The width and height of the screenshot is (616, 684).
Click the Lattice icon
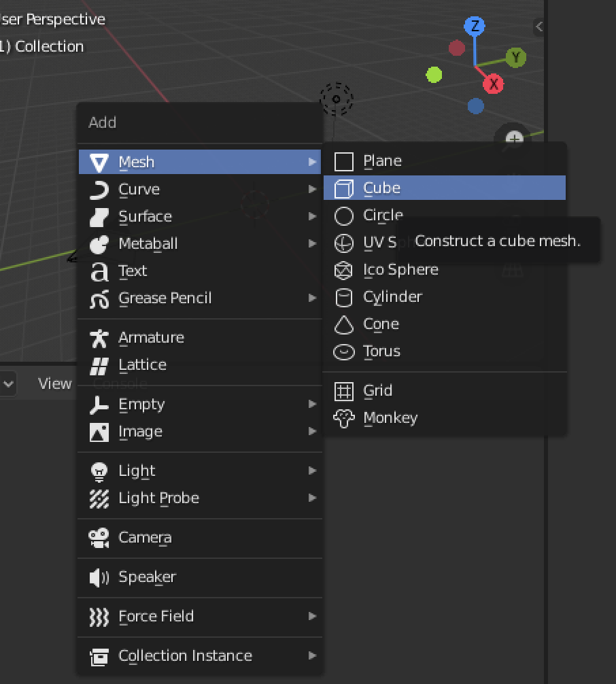[x=99, y=366]
